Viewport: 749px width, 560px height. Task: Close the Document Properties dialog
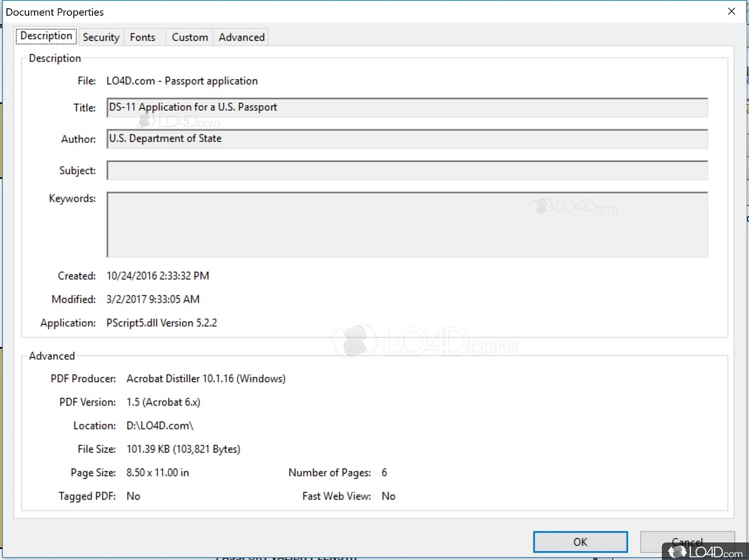(x=731, y=12)
